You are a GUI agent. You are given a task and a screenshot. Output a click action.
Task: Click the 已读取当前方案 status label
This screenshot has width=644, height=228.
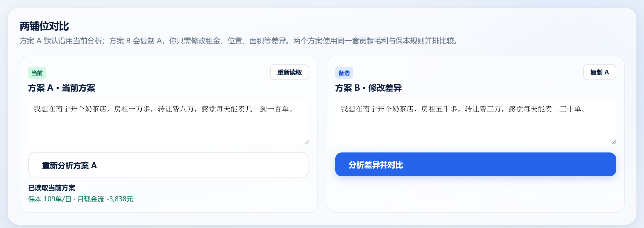pyautogui.click(x=52, y=188)
